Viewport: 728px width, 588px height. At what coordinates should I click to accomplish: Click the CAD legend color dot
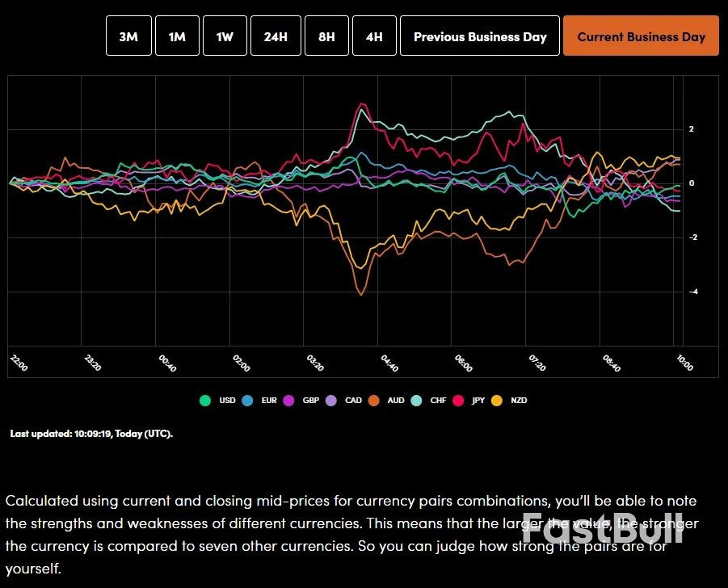[x=339, y=401]
